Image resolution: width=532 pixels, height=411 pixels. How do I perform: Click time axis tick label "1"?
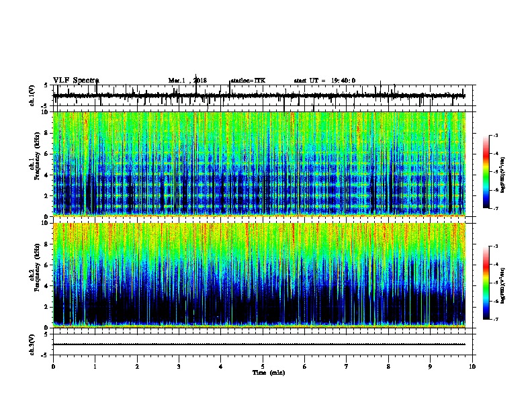95,367
